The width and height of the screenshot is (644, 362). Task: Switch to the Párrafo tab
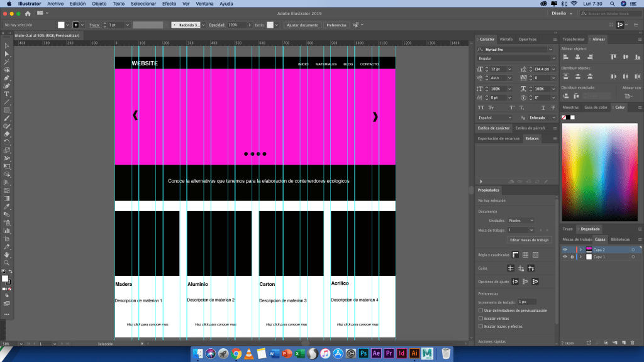click(506, 39)
